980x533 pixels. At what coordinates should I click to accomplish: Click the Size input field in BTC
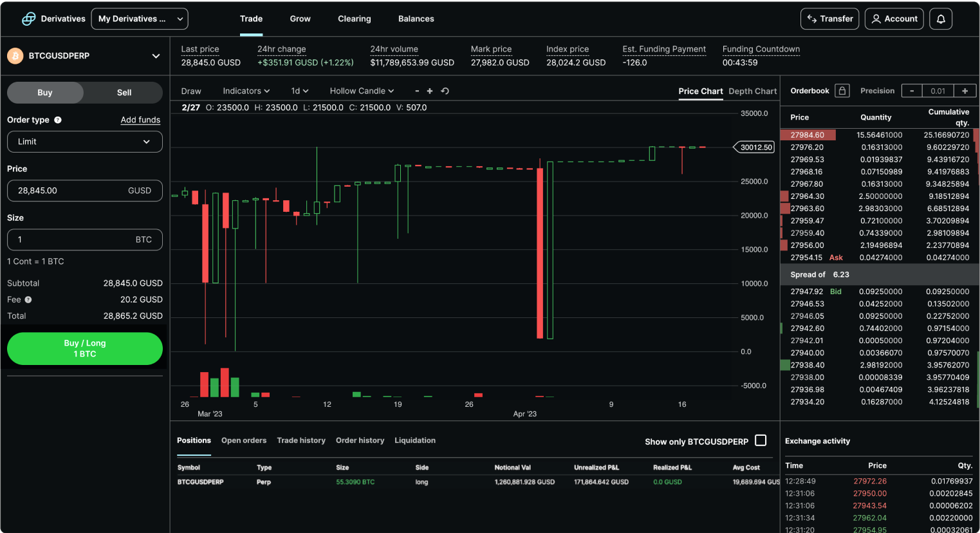85,239
